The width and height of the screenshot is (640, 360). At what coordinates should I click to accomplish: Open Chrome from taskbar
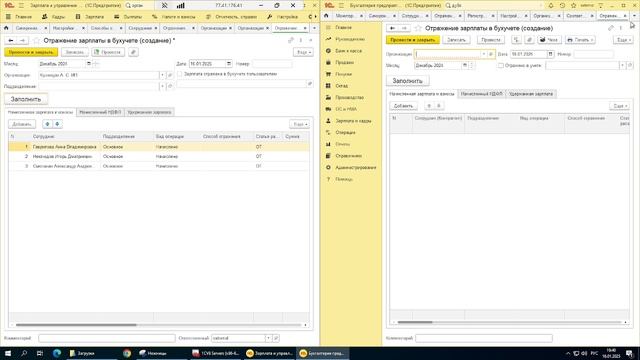tap(127, 353)
